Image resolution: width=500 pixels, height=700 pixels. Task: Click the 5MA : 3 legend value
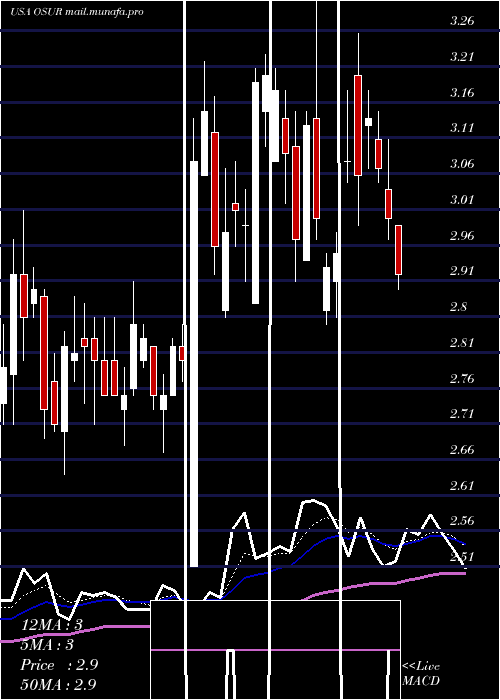tap(47, 645)
